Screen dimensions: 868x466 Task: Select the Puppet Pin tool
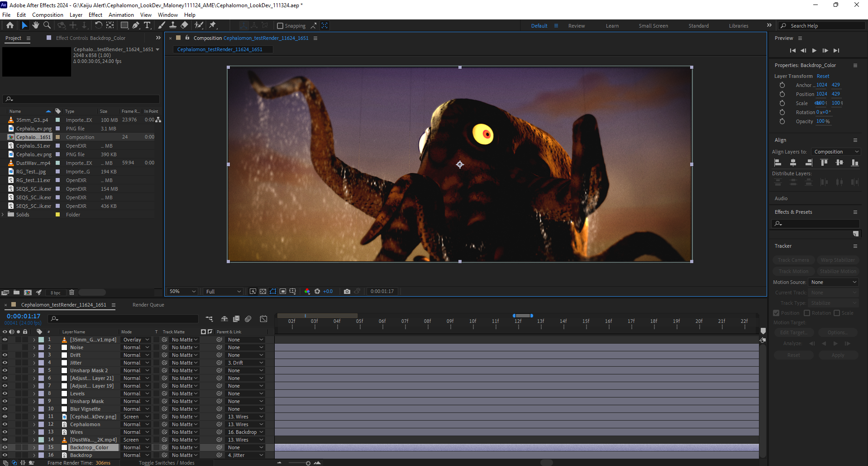213,25
